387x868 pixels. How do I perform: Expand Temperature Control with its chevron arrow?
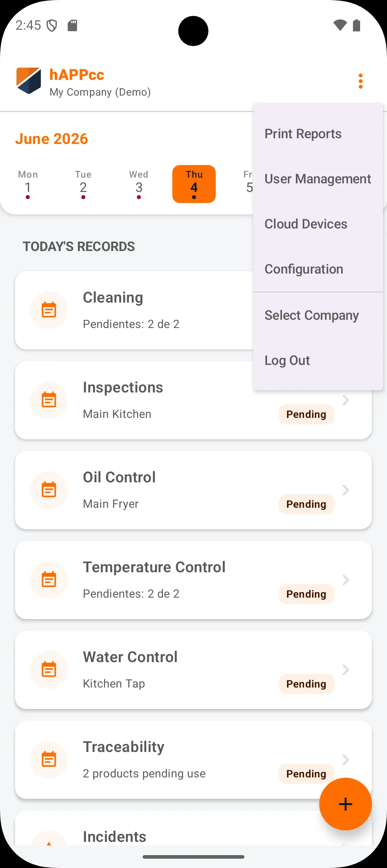[345, 580]
